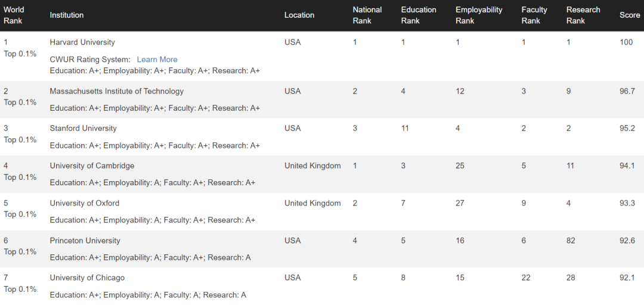Click Top 0.1% label in Harvard row

click(x=20, y=54)
